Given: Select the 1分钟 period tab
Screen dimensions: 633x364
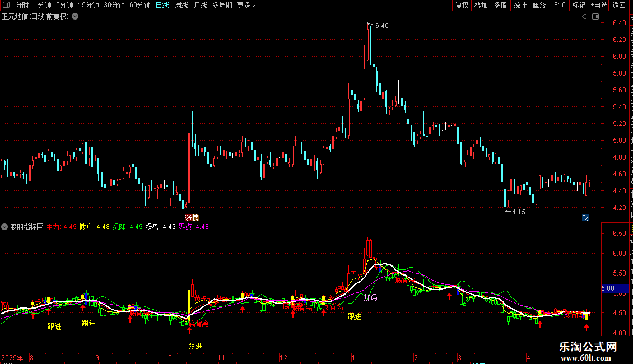Looking at the screenshot, I should click(x=43, y=5).
